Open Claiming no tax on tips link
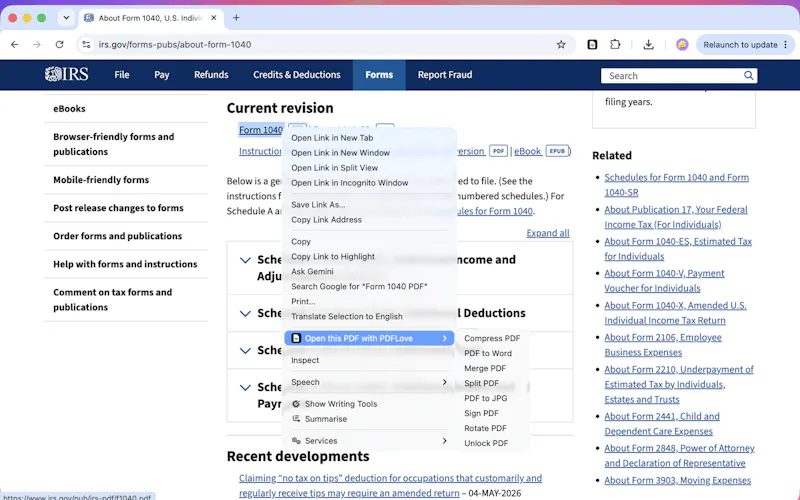 tap(390, 486)
